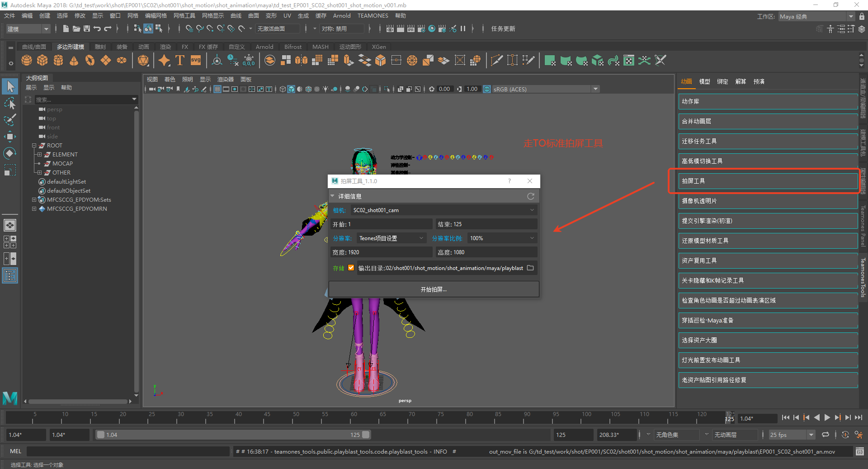Viewport: 868px width, 469px height.
Task: Toggle wireframe display icon in viewport toolbar
Action: point(283,89)
